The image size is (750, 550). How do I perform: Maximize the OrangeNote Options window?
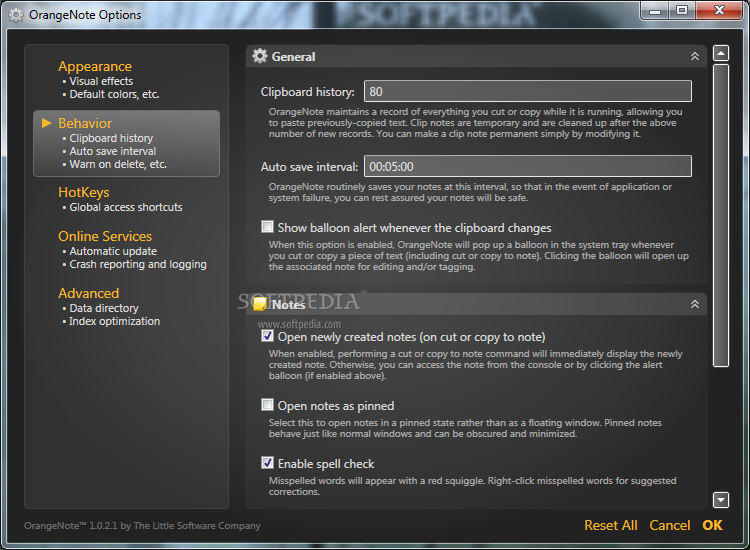point(682,11)
